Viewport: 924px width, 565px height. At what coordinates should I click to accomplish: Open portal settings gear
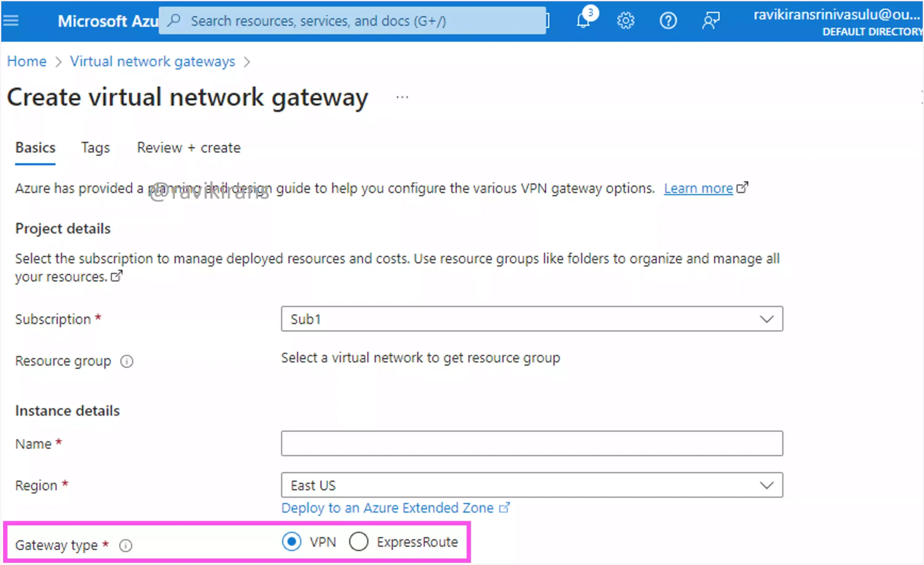pyautogui.click(x=626, y=21)
